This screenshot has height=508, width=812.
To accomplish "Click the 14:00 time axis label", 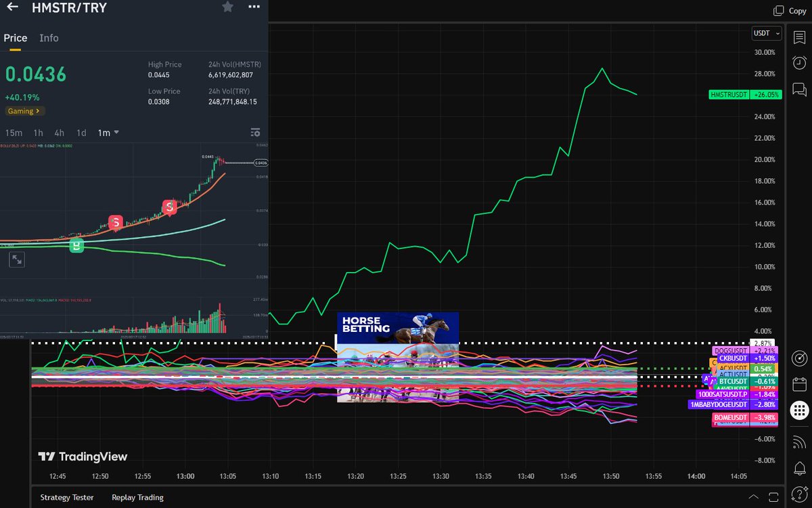I will [x=696, y=476].
